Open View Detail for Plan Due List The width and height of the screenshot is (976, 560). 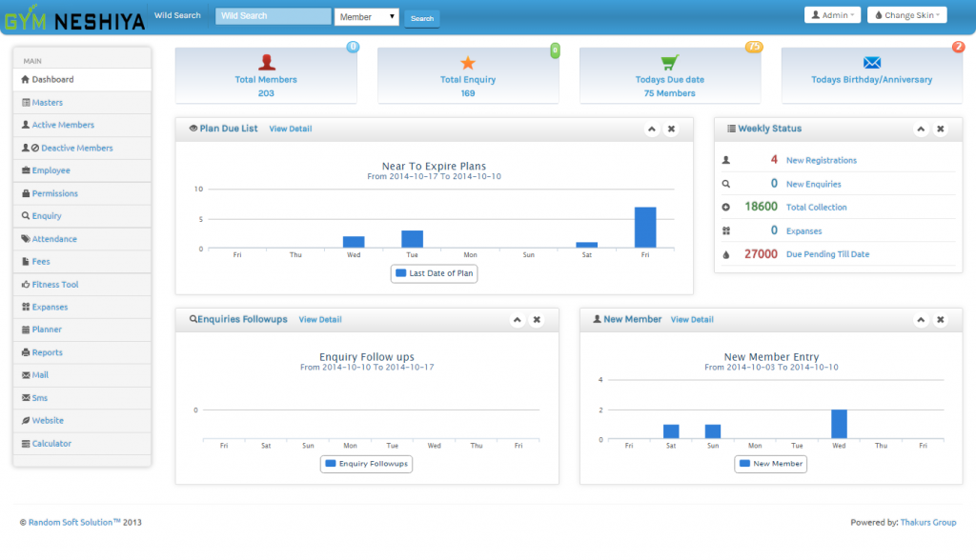(290, 129)
